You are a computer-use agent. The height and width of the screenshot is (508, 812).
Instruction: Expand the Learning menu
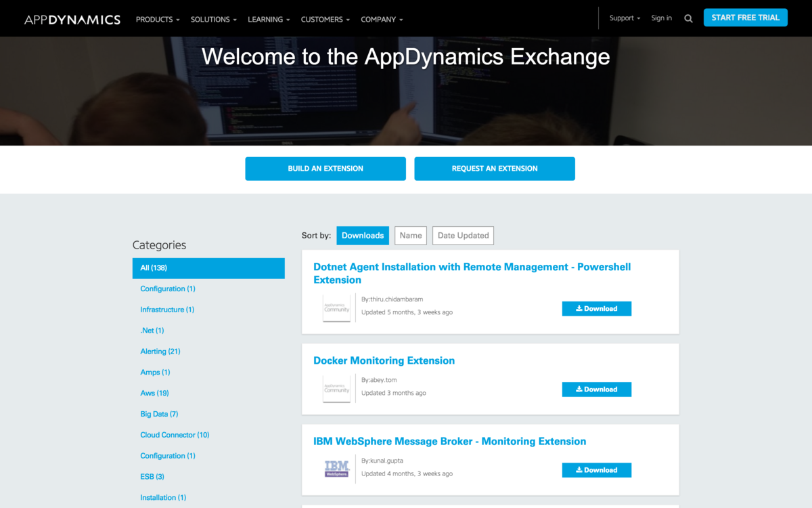269,19
